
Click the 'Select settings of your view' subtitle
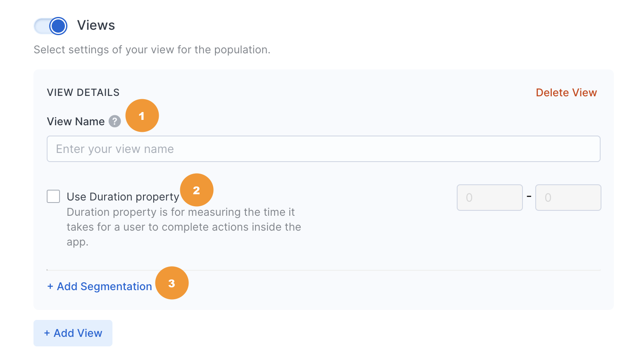pyautogui.click(x=152, y=50)
